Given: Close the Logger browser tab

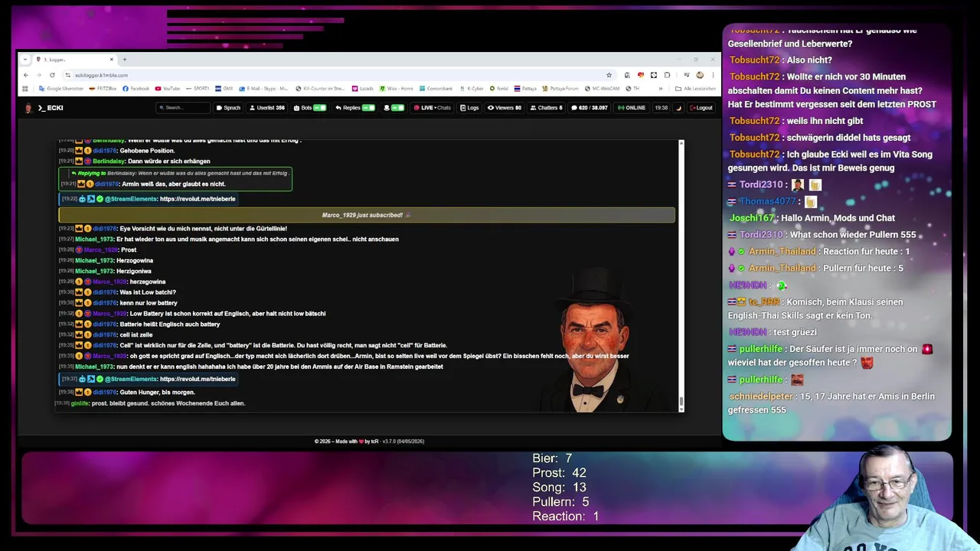Looking at the screenshot, I should 111,59.
